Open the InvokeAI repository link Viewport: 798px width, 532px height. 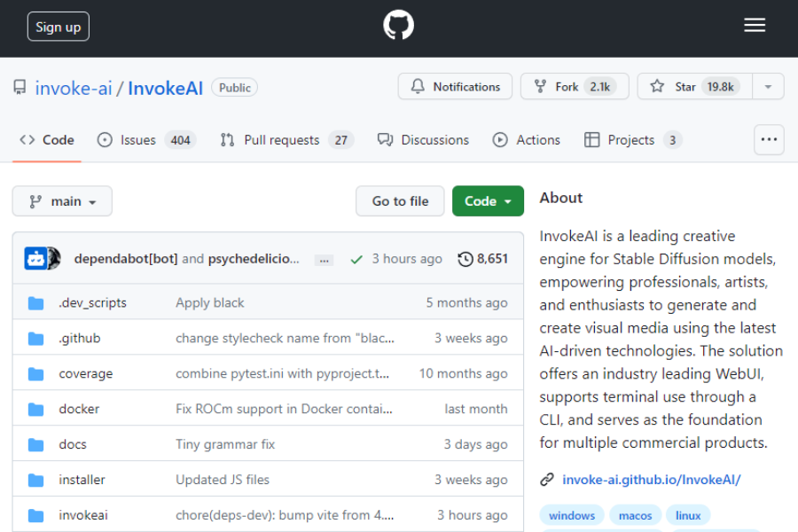point(166,88)
